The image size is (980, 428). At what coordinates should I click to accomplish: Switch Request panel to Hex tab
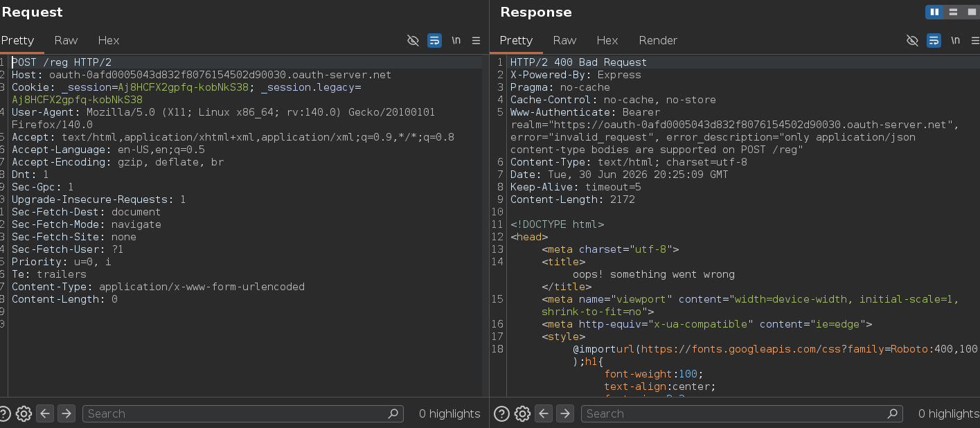(x=108, y=40)
